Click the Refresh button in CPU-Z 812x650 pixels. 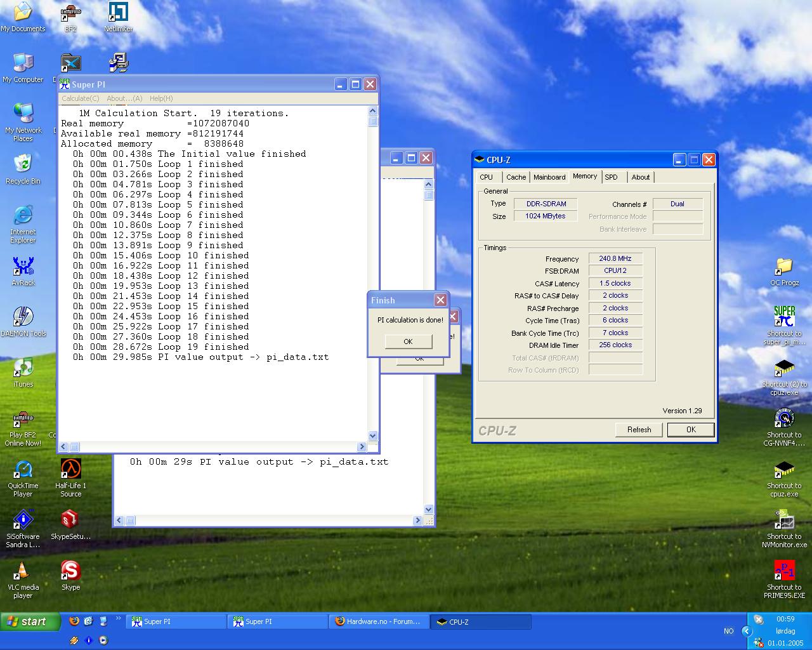[x=639, y=430]
